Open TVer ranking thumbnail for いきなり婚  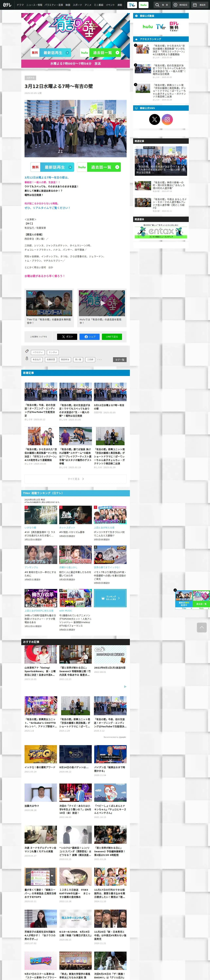point(41,515)
